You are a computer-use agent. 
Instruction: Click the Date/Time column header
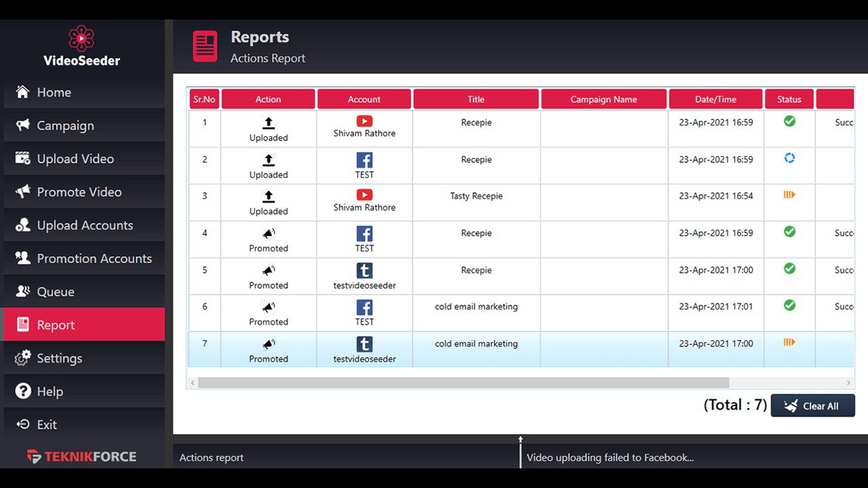(715, 99)
